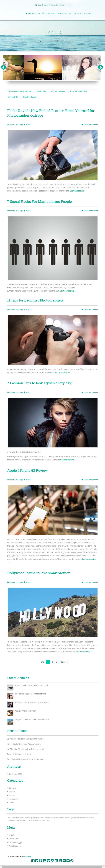Click the Dribbble icon in the footer
The image size is (105, 868).
[72, 861]
